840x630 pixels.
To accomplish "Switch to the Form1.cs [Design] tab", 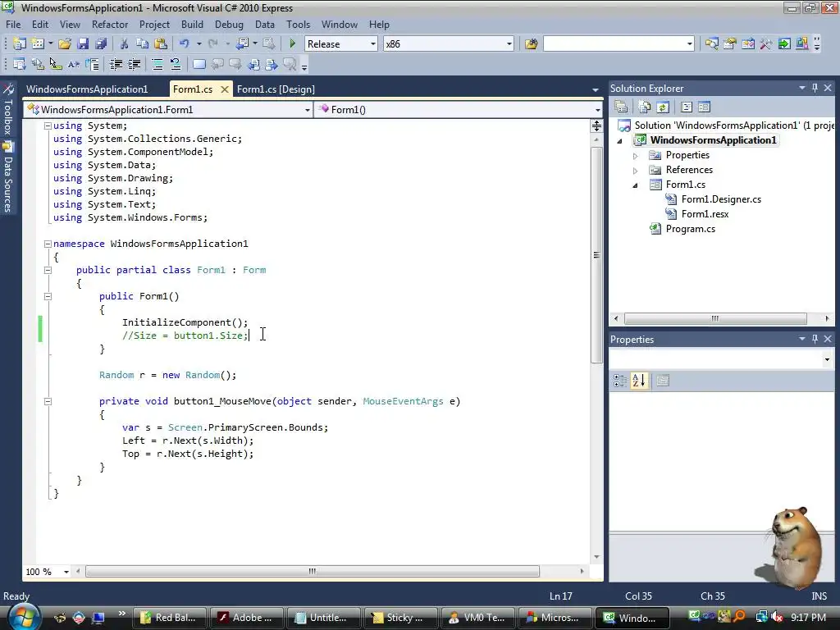I will click(276, 89).
